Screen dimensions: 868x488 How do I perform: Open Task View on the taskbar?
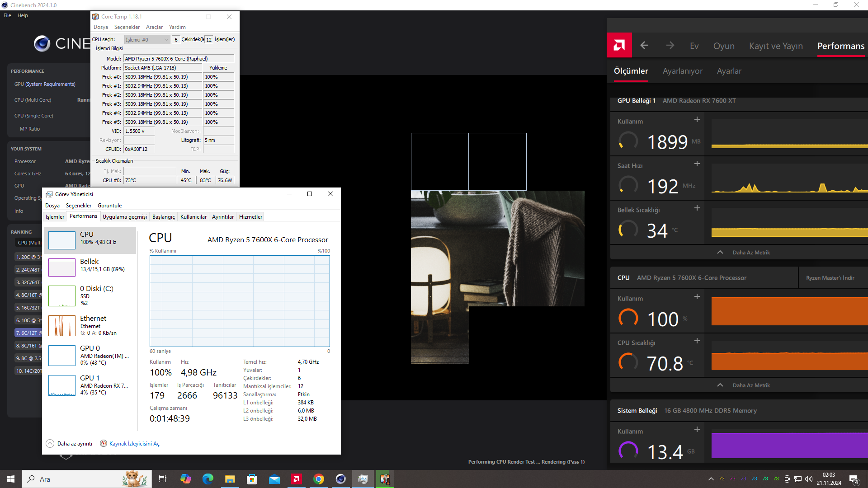163,479
